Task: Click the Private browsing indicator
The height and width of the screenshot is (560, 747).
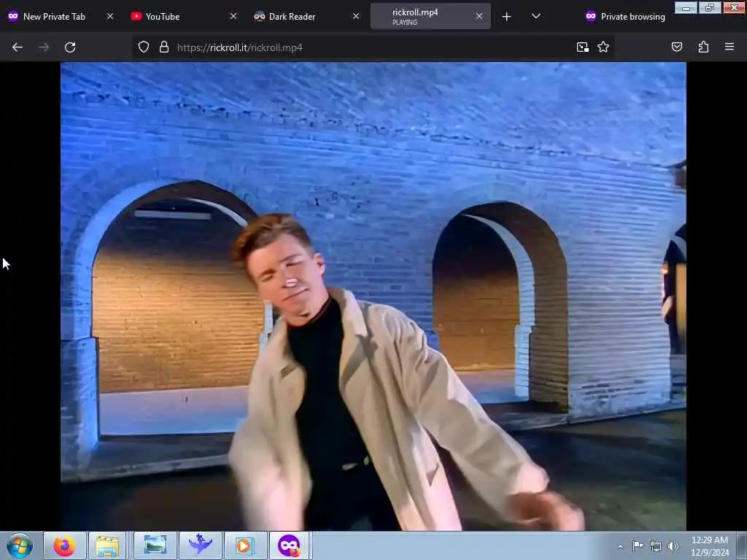Action: (x=625, y=17)
